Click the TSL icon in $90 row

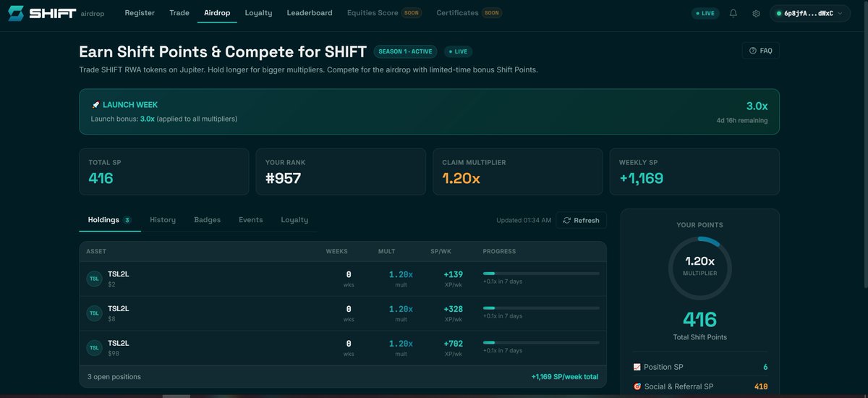[95, 348]
